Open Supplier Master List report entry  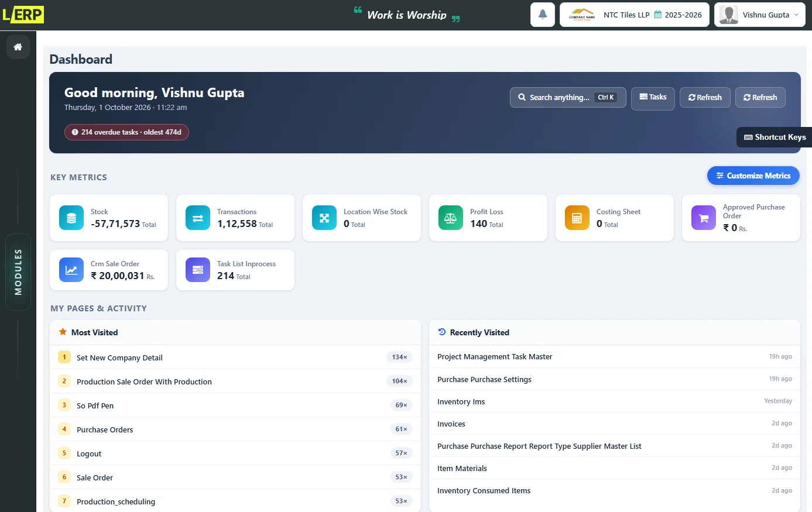pos(615,446)
